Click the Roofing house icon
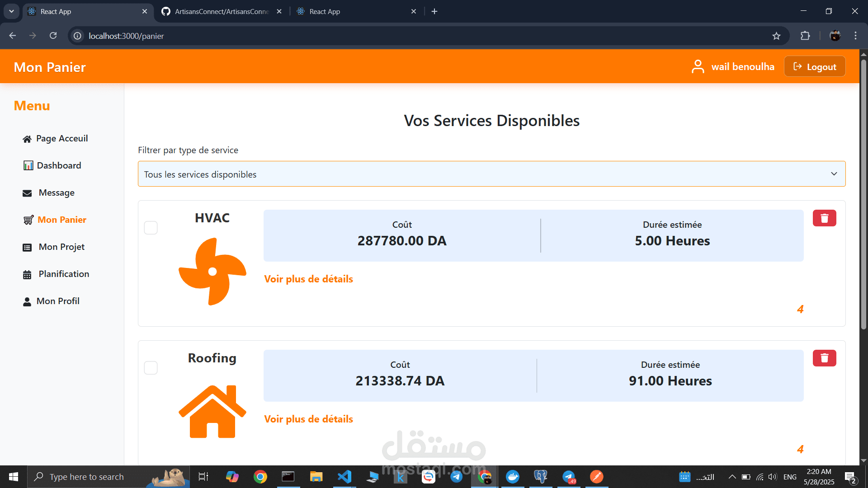This screenshot has height=488, width=868. pyautogui.click(x=212, y=412)
